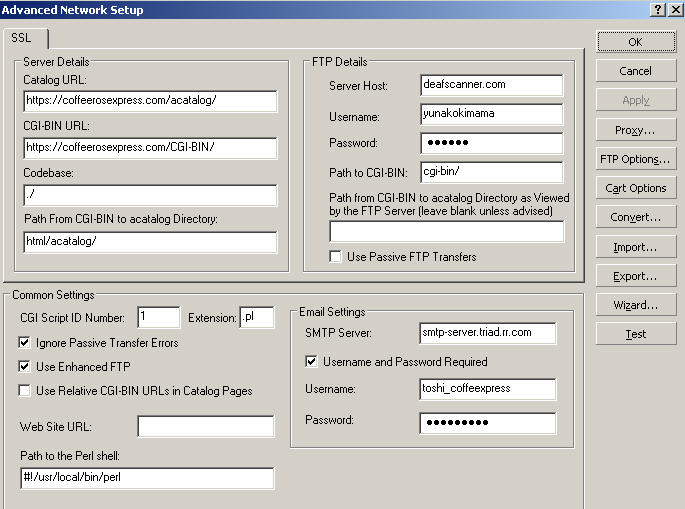Disable Username and Password Required checkbox
This screenshot has height=509, width=685.
click(311, 361)
